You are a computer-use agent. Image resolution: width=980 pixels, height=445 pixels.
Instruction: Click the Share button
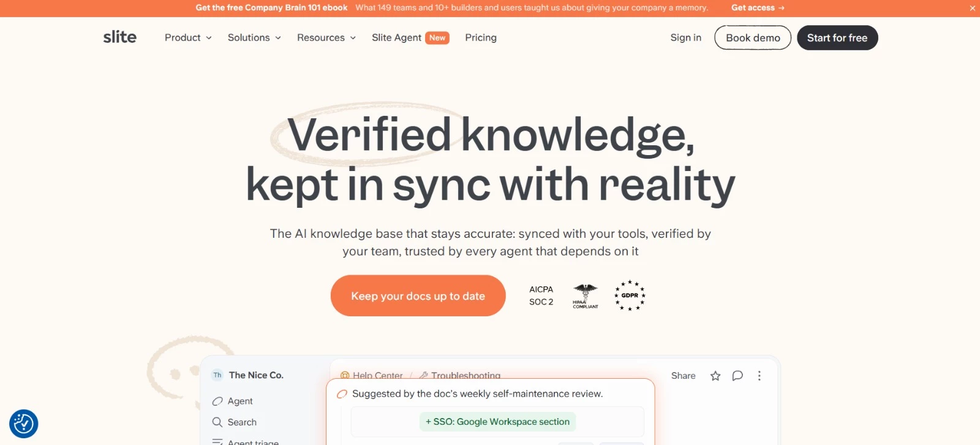click(684, 376)
